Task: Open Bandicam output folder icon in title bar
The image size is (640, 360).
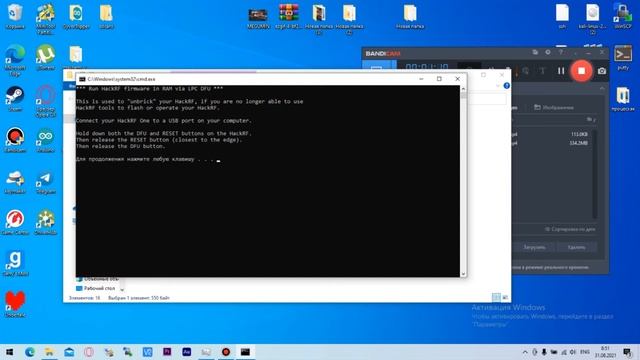Action: [x=535, y=52]
